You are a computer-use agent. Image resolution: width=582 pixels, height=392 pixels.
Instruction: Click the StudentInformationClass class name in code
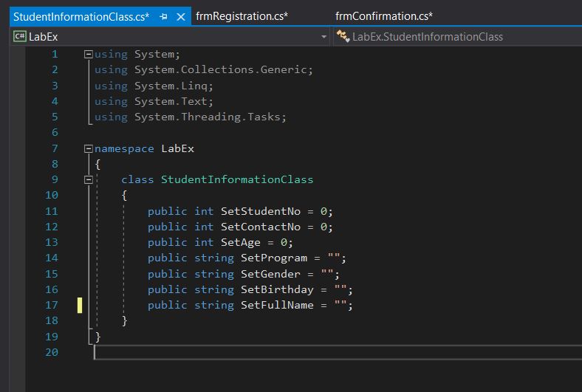point(237,179)
